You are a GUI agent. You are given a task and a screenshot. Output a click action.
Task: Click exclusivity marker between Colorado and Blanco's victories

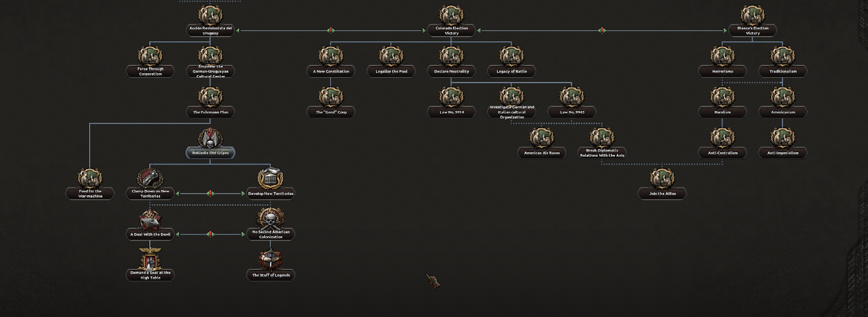(x=601, y=30)
